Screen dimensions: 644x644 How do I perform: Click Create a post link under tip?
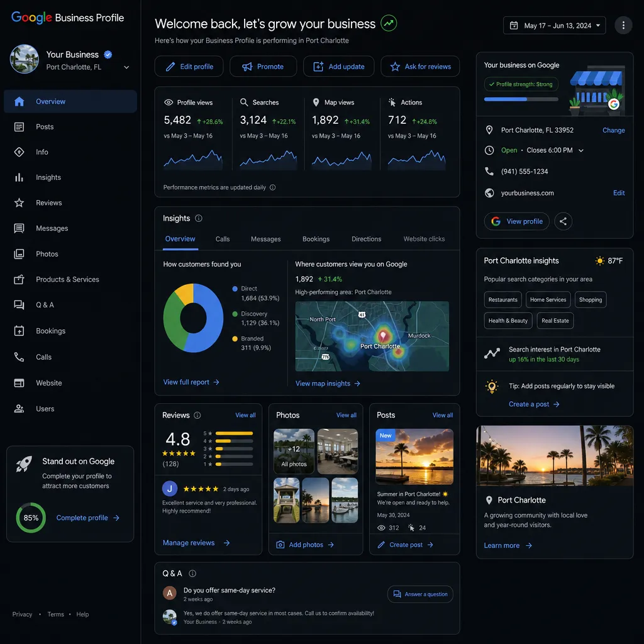[534, 404]
